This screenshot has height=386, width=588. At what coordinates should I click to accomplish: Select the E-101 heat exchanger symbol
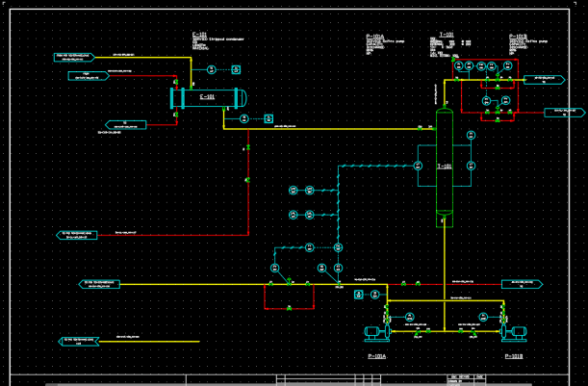pyautogui.click(x=207, y=98)
